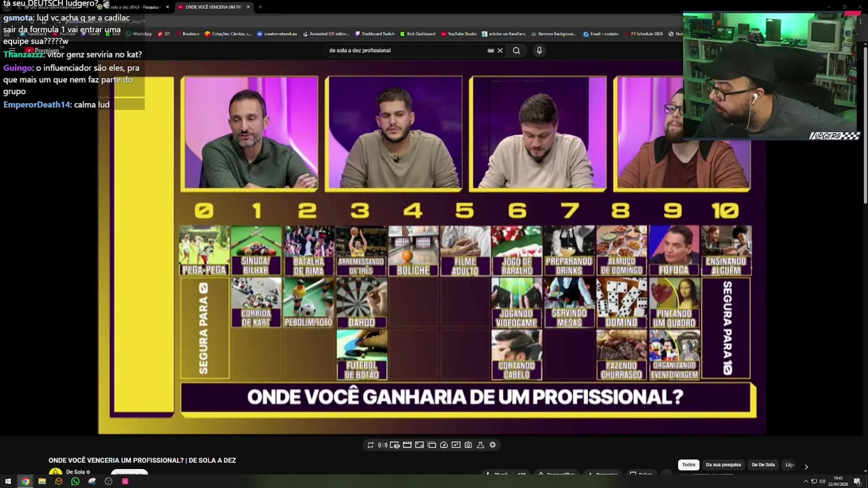
Task: Click the camera screenshot icon in video toolbar
Action: 468,445
